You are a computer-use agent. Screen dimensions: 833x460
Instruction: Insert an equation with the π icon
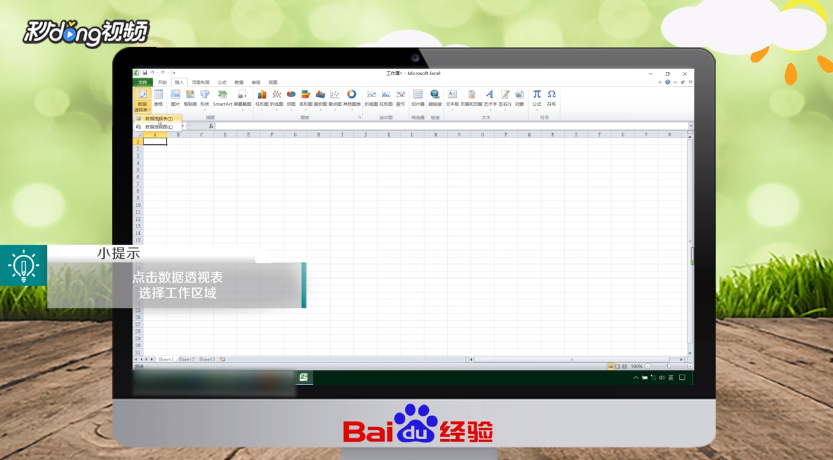[537, 99]
